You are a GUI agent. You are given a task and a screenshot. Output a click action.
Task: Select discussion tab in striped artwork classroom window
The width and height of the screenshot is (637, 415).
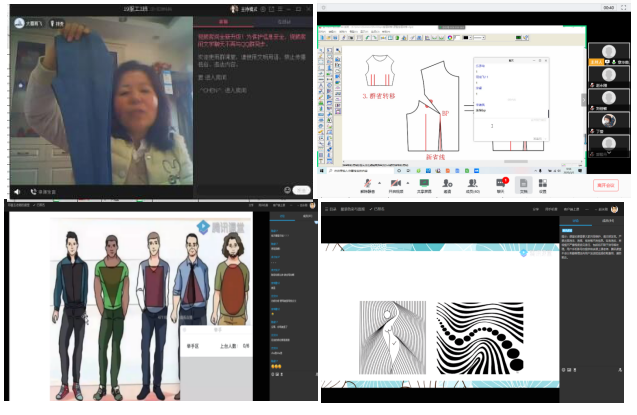tap(576, 221)
